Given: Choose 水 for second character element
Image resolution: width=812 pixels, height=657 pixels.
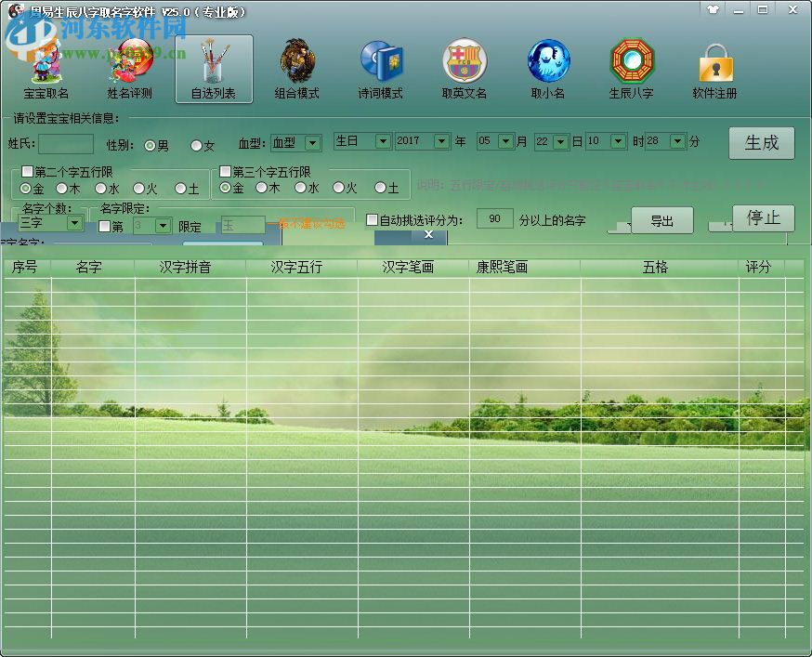Looking at the screenshot, I should tap(100, 188).
